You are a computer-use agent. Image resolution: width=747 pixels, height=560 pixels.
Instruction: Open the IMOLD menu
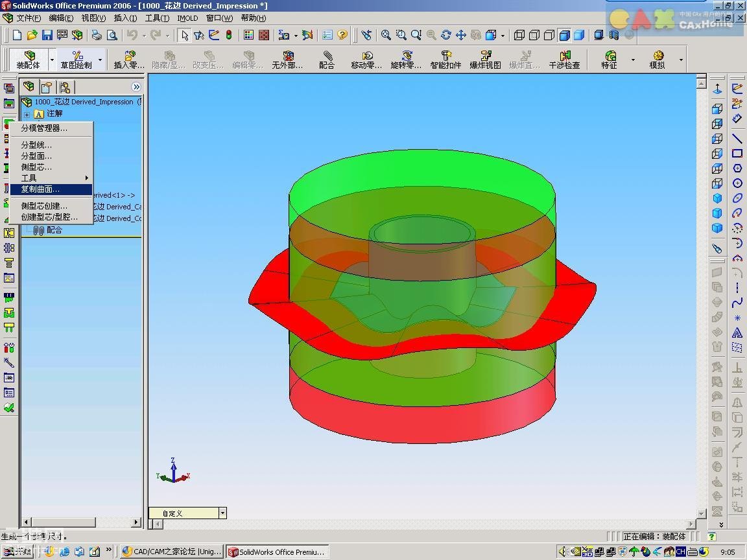[x=187, y=18]
